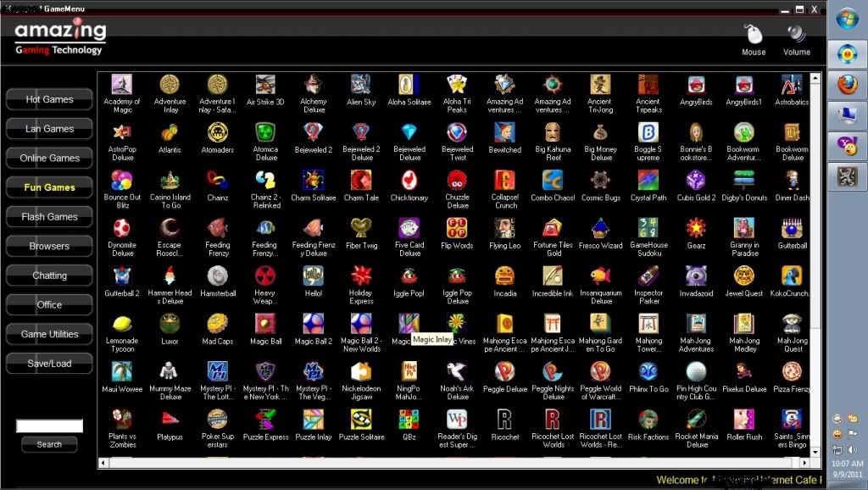The image size is (868, 490).
Task: Open the Browsers category
Action: (49, 247)
